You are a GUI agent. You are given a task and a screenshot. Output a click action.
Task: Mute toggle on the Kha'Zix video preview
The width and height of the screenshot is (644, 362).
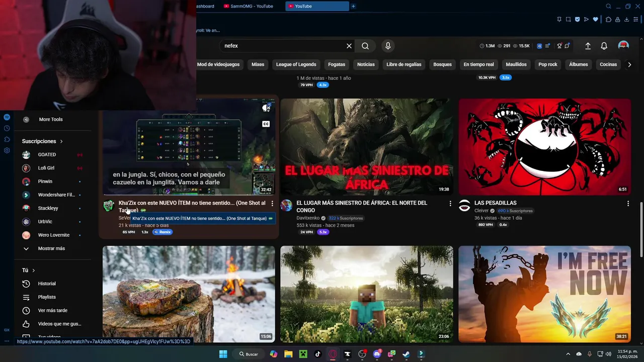click(266, 108)
